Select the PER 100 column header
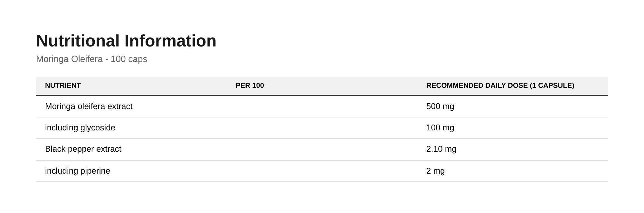The width and height of the screenshot is (644, 213). [x=250, y=86]
